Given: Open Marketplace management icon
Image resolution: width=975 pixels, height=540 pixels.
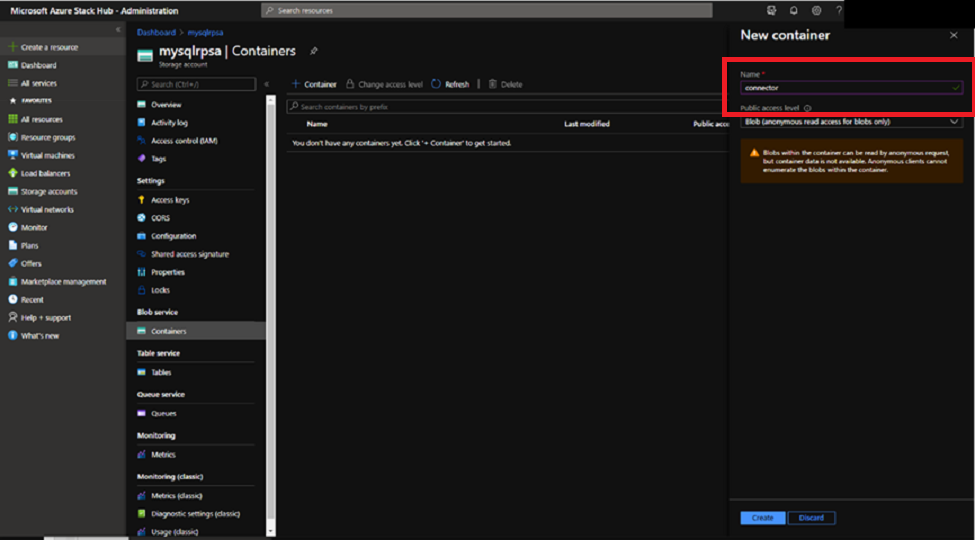Looking at the screenshot, I should pos(12,282).
